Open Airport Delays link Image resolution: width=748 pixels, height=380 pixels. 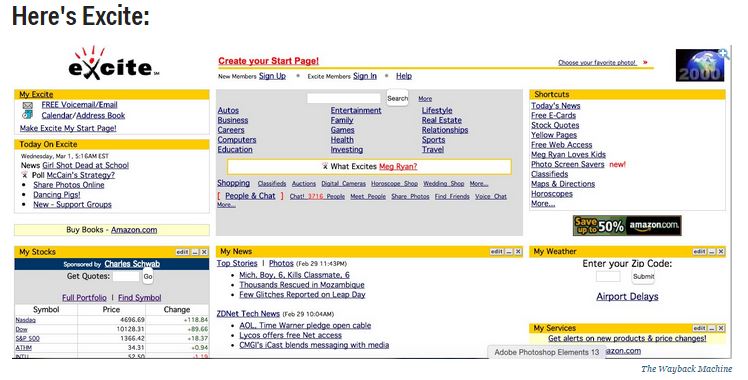[x=627, y=297]
